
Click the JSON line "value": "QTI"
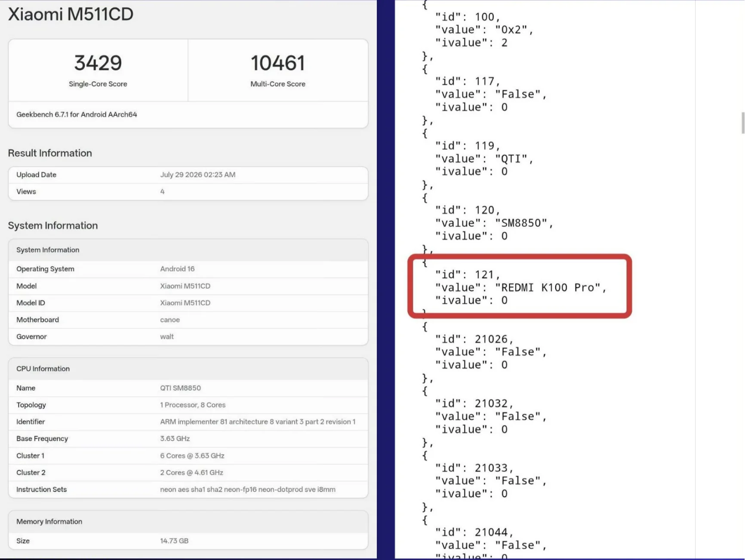[x=484, y=159]
